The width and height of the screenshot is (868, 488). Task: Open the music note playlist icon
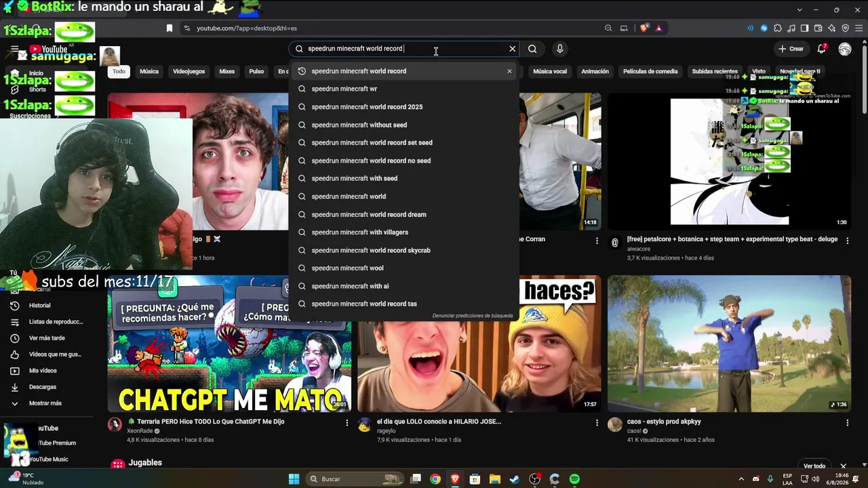[x=791, y=28]
